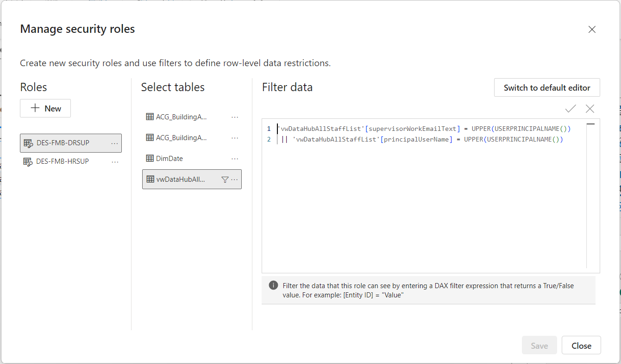The width and height of the screenshot is (621, 364).
Task: Select the DimDate table
Action: 192,158
